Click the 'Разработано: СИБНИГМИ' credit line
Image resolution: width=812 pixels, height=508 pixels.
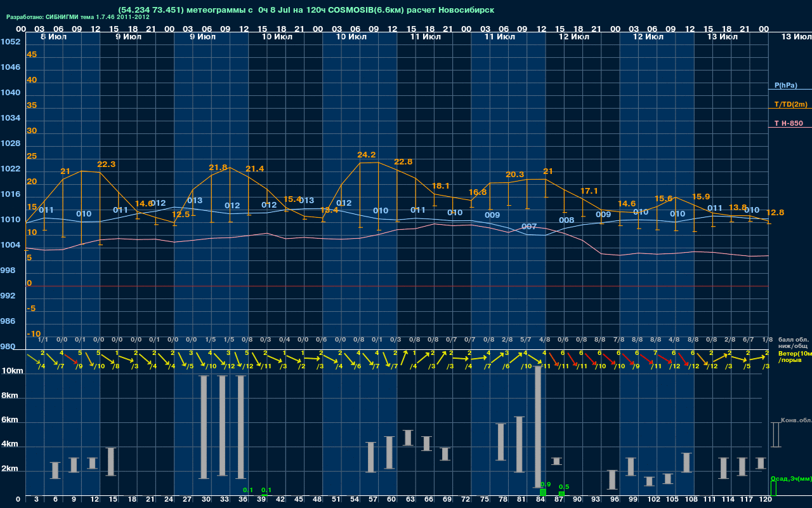[78, 17]
